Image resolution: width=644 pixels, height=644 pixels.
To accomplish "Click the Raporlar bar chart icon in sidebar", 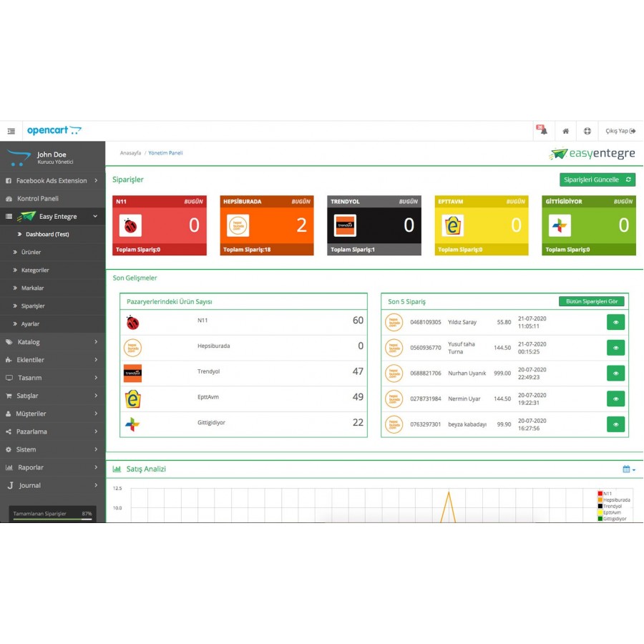I will tap(9, 467).
